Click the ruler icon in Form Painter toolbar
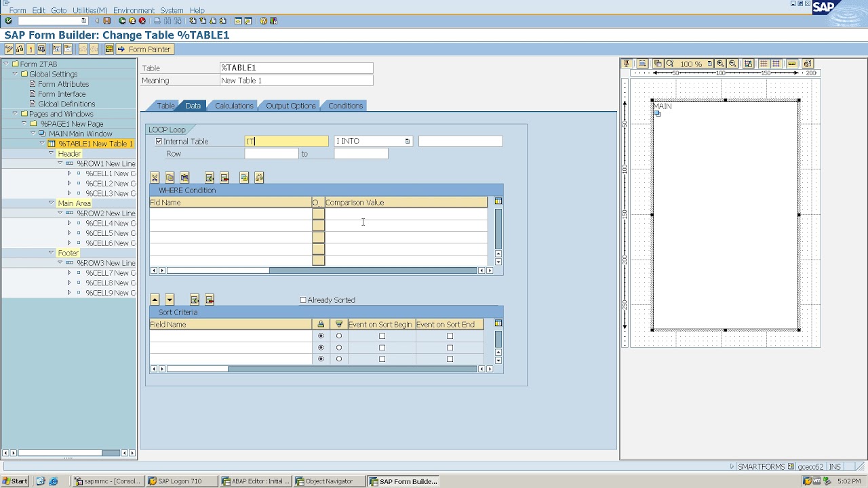868x488 pixels. (x=791, y=64)
